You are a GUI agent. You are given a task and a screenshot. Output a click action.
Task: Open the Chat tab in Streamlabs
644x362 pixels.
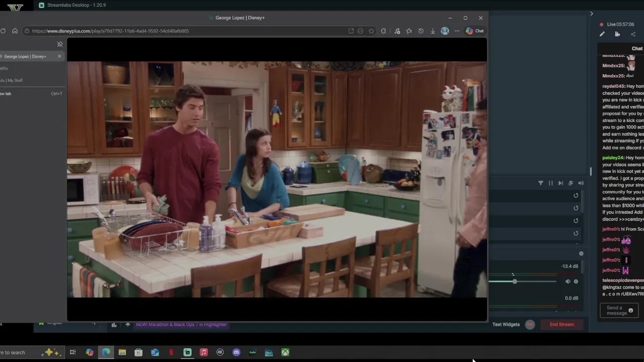(x=637, y=49)
